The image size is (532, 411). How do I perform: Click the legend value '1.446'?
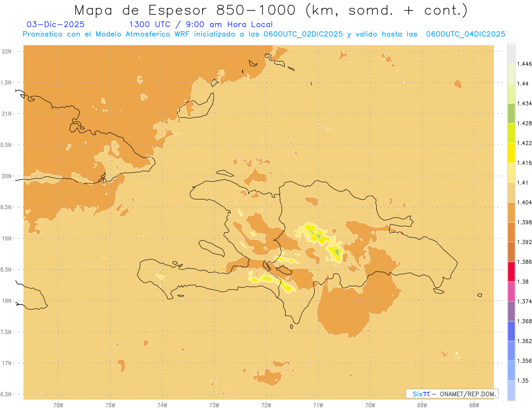coord(524,64)
